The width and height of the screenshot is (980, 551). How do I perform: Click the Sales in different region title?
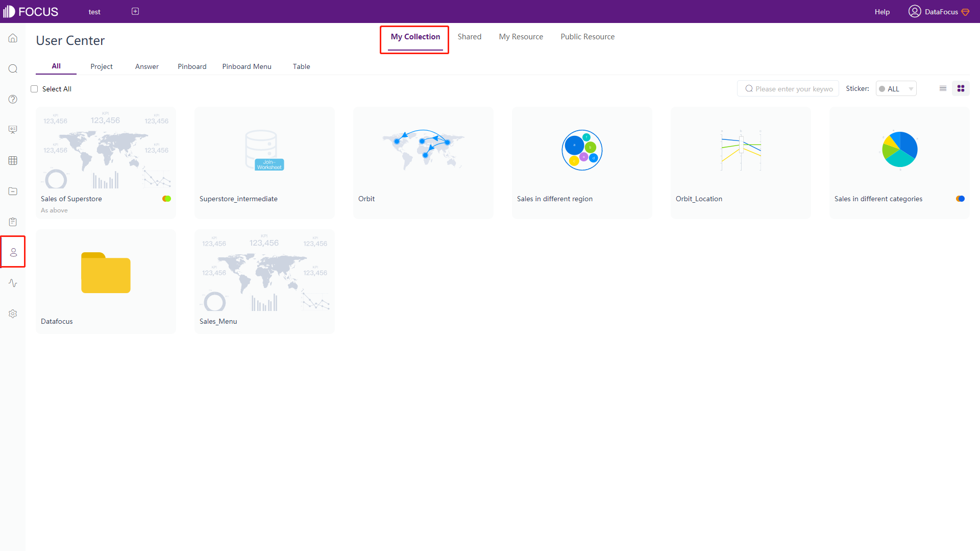pos(554,199)
